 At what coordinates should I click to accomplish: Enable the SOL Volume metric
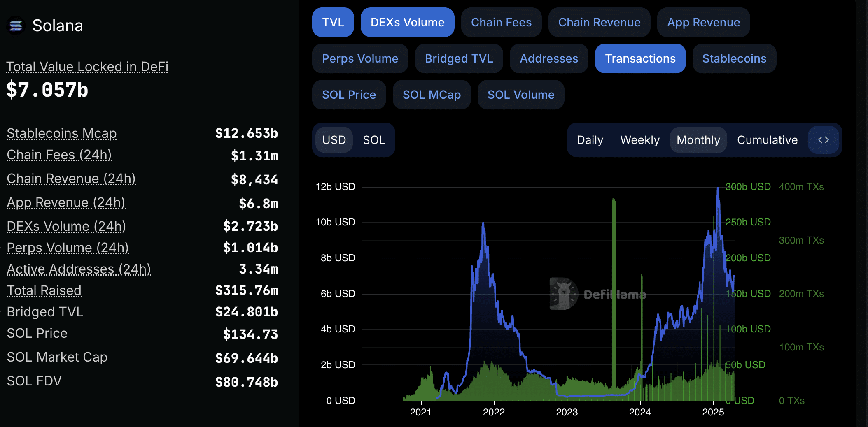[521, 95]
